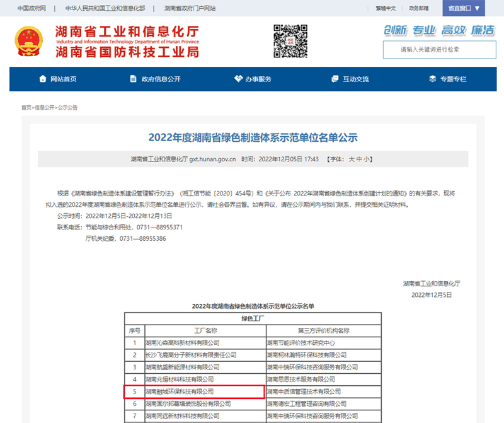Set font size to 大
Viewport: 504px width, 423px height.
pyautogui.click(x=352, y=159)
